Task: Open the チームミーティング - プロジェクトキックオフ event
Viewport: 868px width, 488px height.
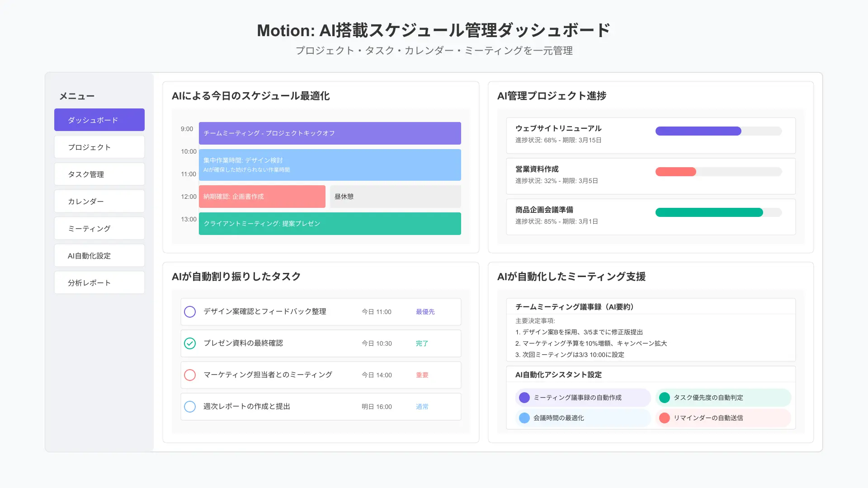Action: tap(330, 133)
